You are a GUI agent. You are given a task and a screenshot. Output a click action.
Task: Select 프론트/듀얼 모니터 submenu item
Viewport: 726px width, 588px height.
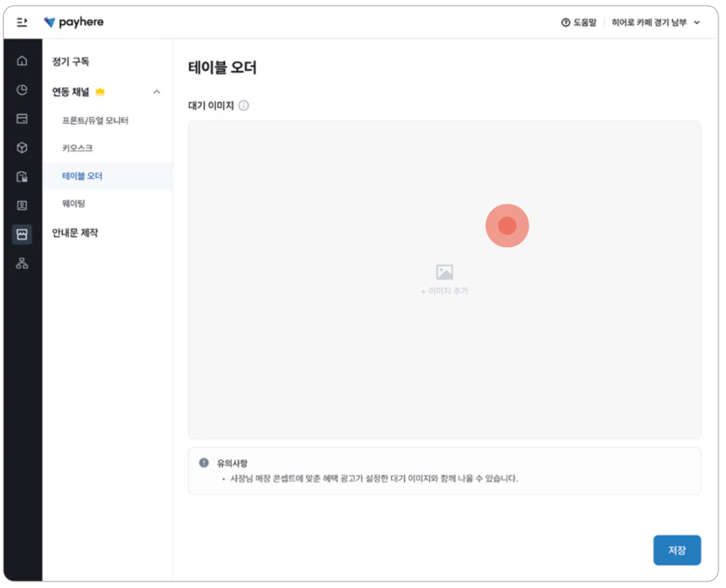click(95, 120)
